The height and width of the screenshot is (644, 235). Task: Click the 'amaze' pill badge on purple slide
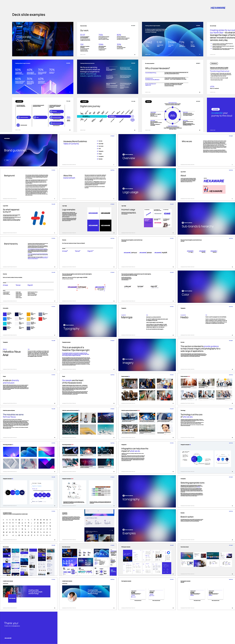215,109
